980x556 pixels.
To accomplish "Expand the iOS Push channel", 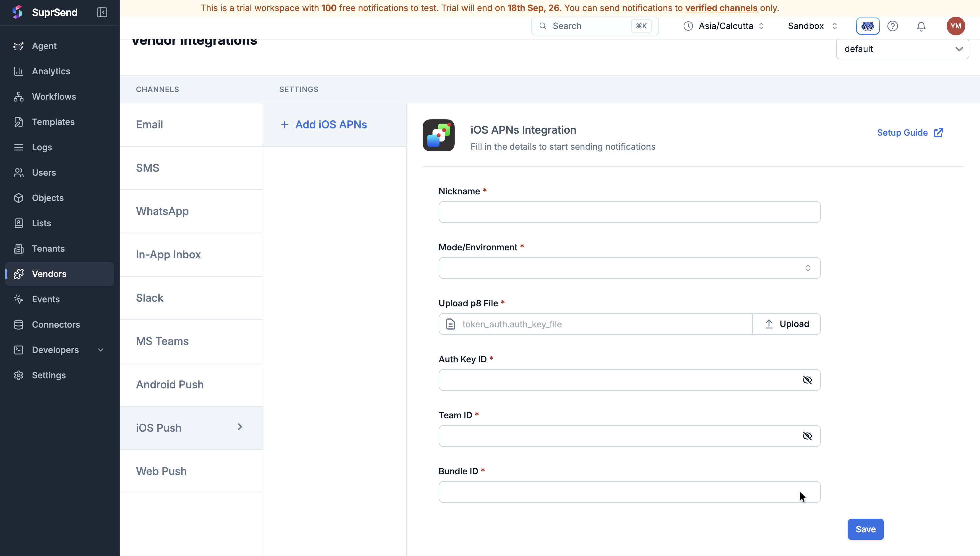I will (x=191, y=428).
